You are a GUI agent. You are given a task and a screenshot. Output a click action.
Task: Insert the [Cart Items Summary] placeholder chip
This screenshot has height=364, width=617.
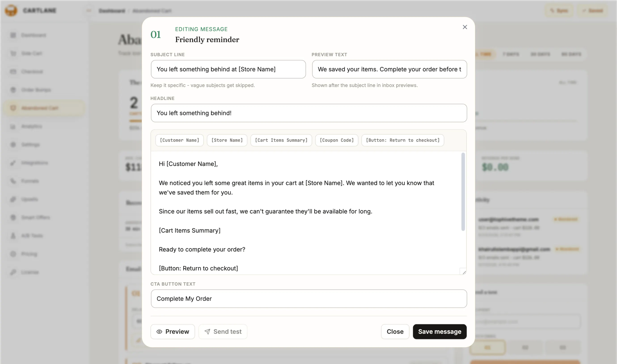[281, 140]
